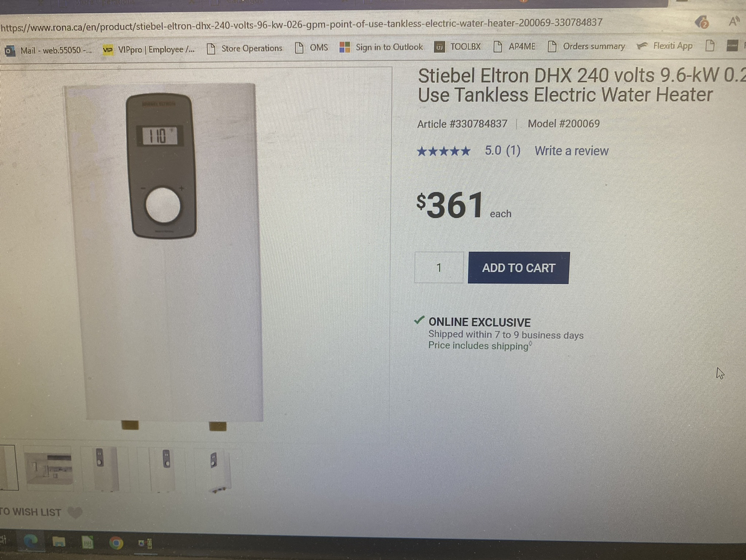Open the green spreadsheet app in taskbar

click(87, 543)
